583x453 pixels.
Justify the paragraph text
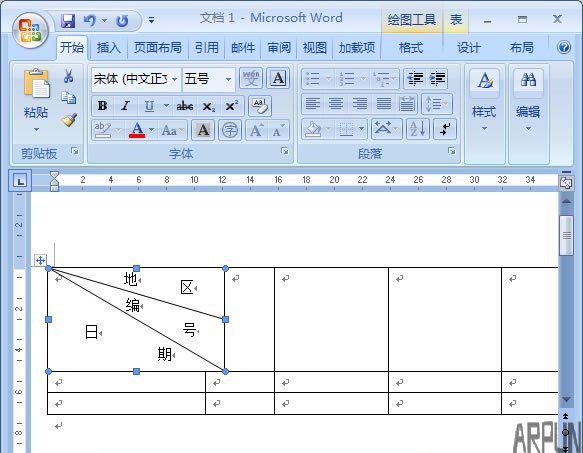pos(384,104)
